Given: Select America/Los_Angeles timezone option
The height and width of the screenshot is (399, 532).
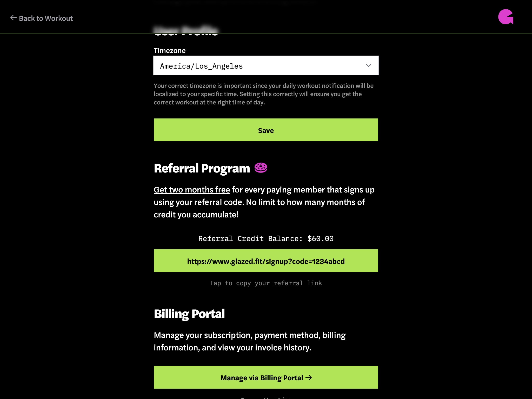Looking at the screenshot, I should (x=266, y=66).
